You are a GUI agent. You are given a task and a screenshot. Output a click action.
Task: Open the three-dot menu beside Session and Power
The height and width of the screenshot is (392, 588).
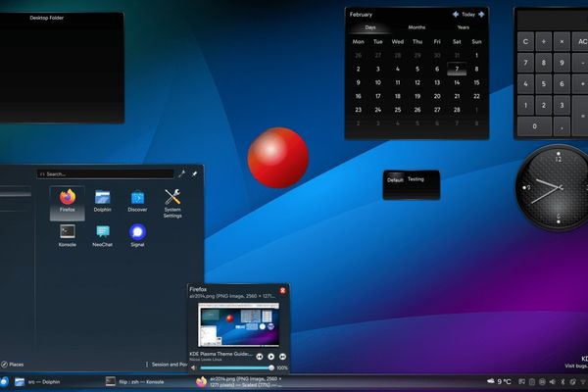147,365
